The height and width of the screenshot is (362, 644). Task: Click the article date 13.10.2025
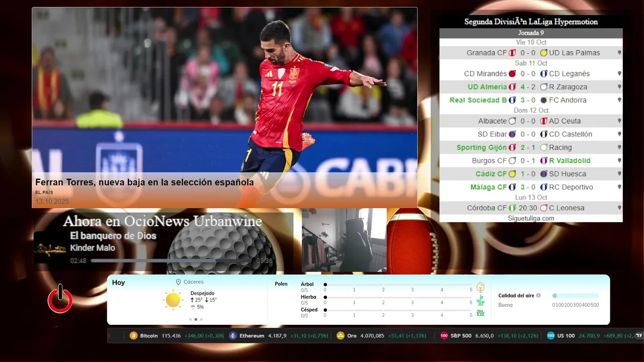tap(52, 201)
